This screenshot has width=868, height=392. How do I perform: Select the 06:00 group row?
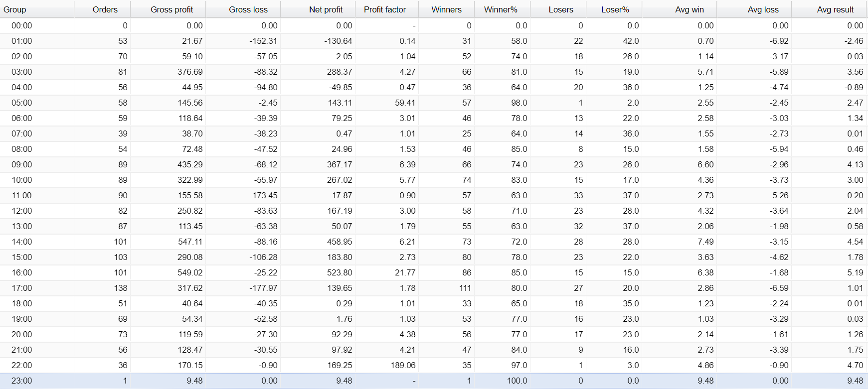point(434,118)
